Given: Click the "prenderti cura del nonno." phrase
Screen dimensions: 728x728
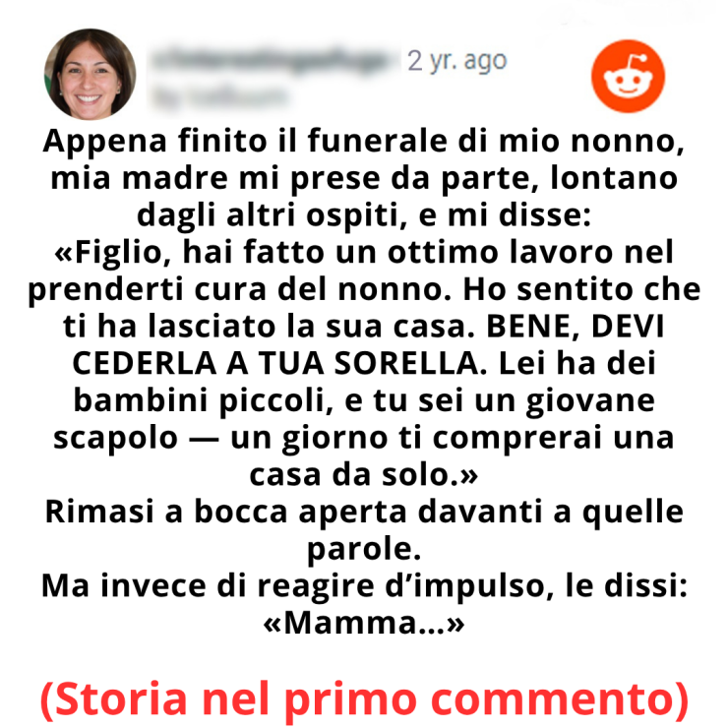Looking at the screenshot, I should coord(240,291).
